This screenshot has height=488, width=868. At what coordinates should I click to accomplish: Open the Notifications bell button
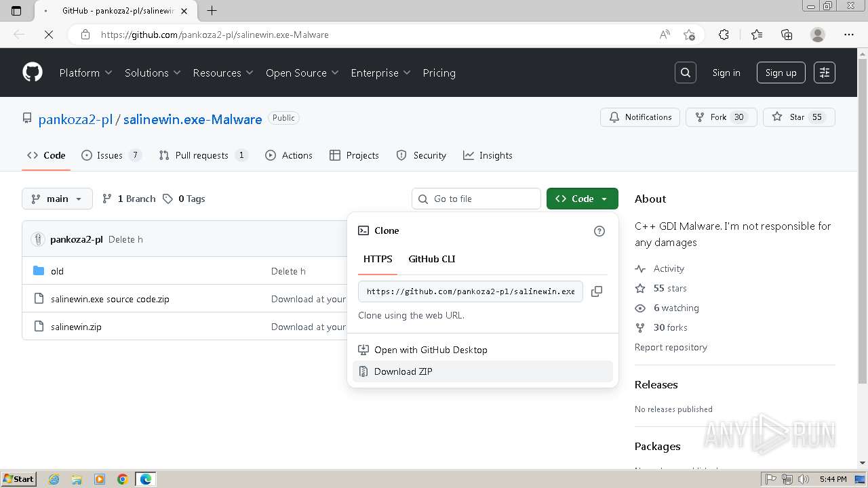pos(640,117)
